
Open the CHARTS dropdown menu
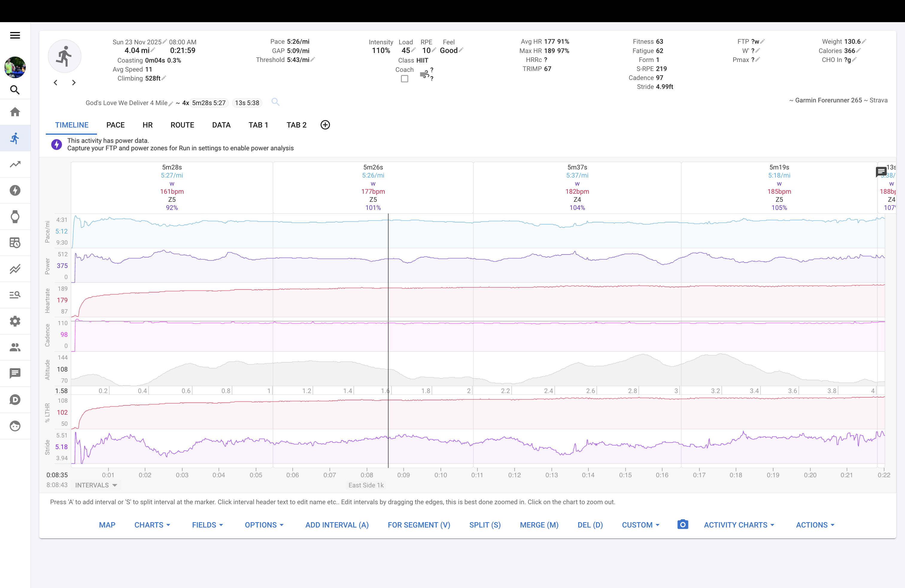152,525
